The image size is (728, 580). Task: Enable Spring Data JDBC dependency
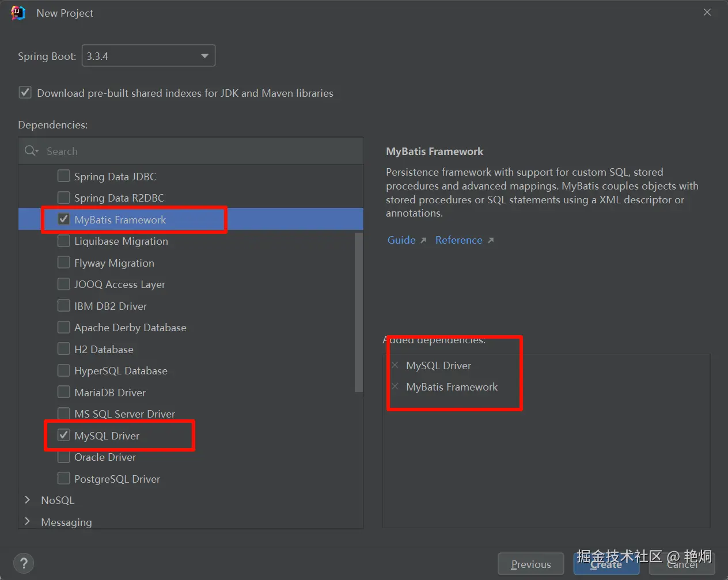64,176
